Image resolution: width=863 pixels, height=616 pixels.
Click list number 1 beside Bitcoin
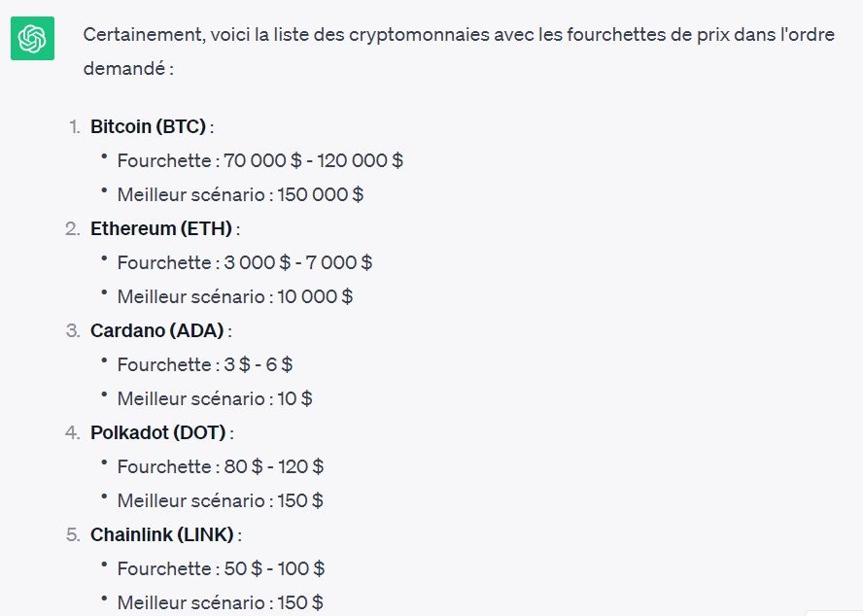point(75,127)
